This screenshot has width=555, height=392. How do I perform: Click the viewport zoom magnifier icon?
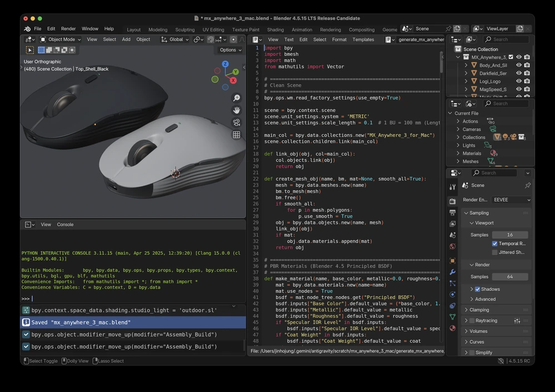pos(236,98)
